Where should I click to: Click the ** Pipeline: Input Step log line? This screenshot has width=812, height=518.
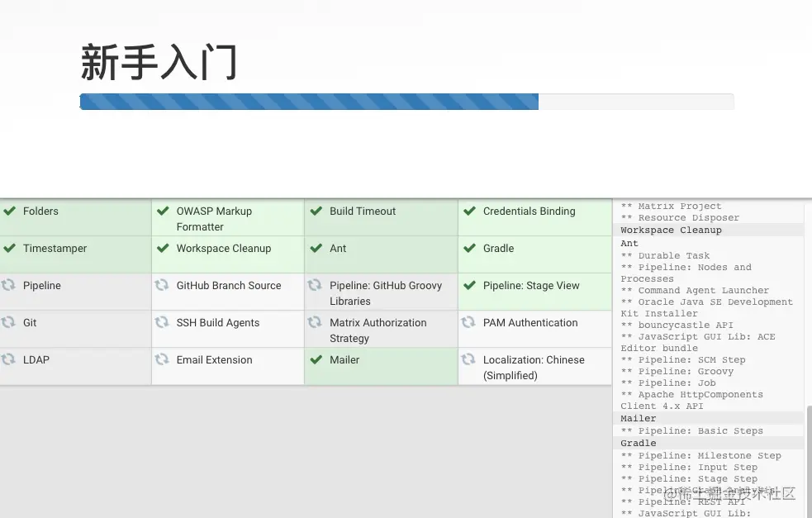pos(689,468)
